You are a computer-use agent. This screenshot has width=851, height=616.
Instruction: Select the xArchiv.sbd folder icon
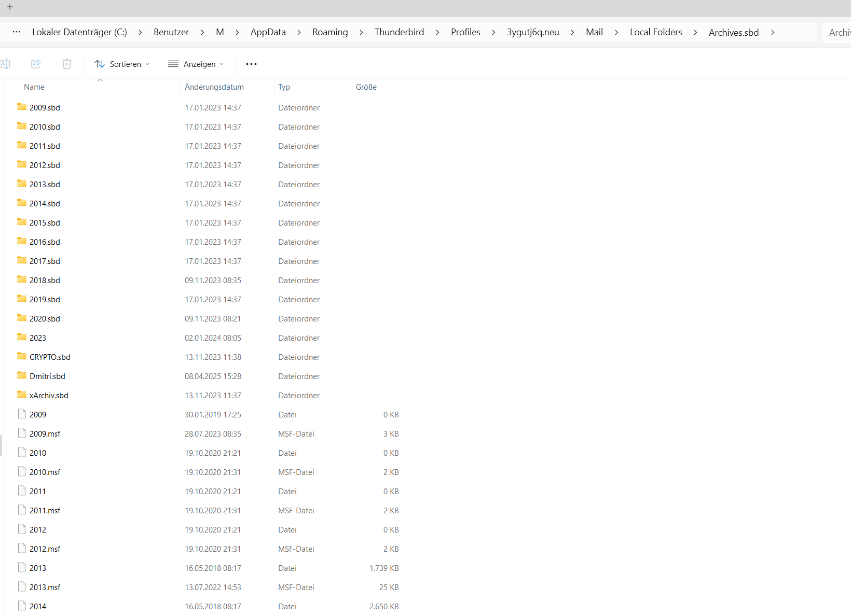pos(22,395)
